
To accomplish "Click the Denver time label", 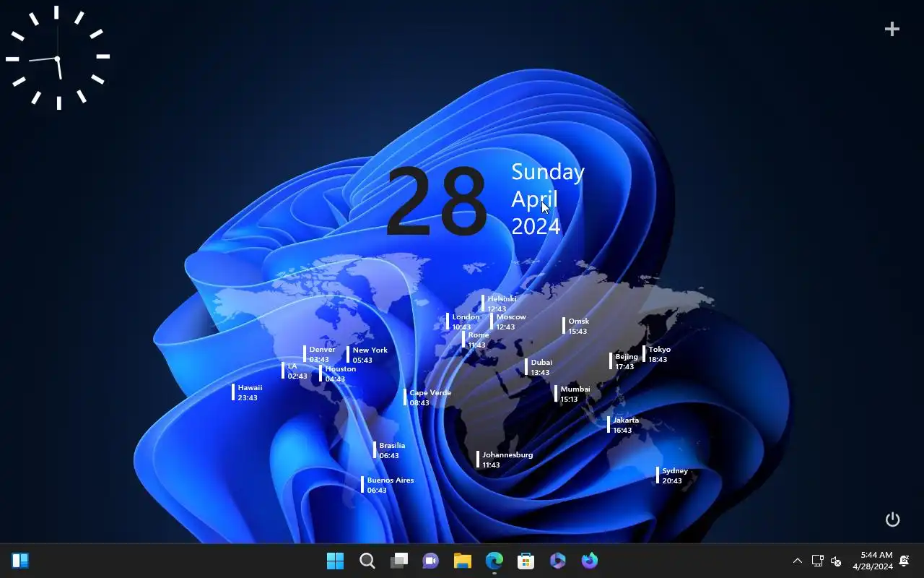I will pos(320,354).
